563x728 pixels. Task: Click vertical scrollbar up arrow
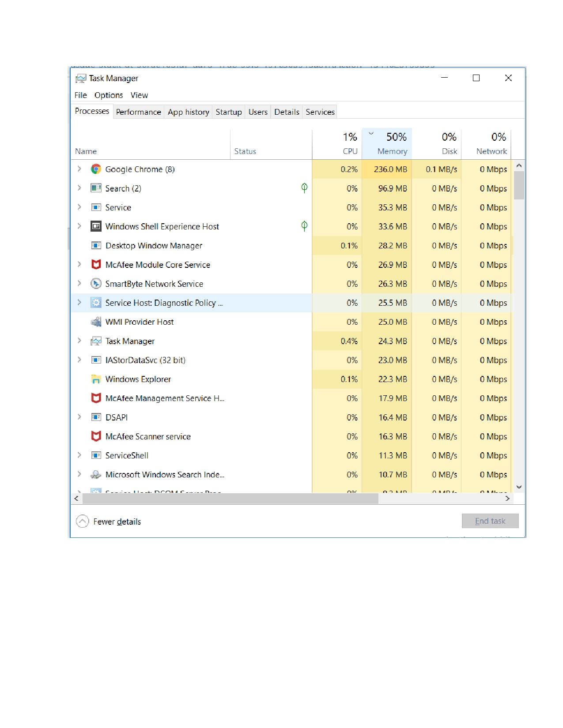519,165
